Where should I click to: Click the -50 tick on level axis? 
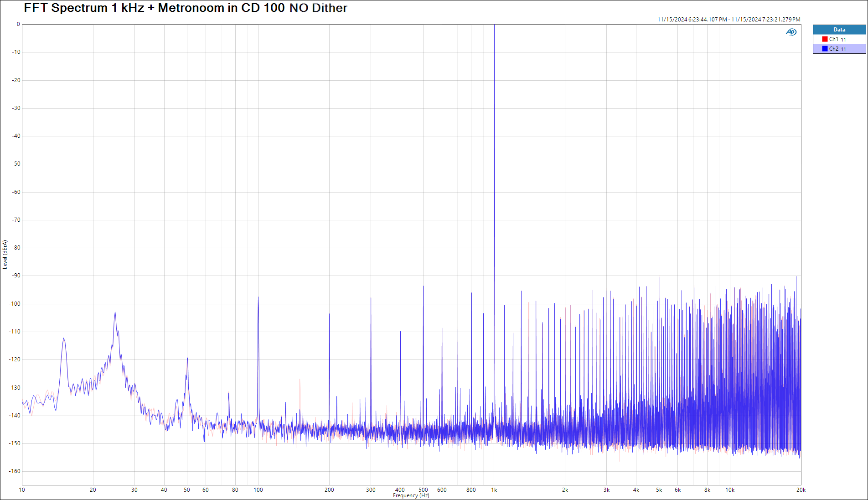[16, 164]
